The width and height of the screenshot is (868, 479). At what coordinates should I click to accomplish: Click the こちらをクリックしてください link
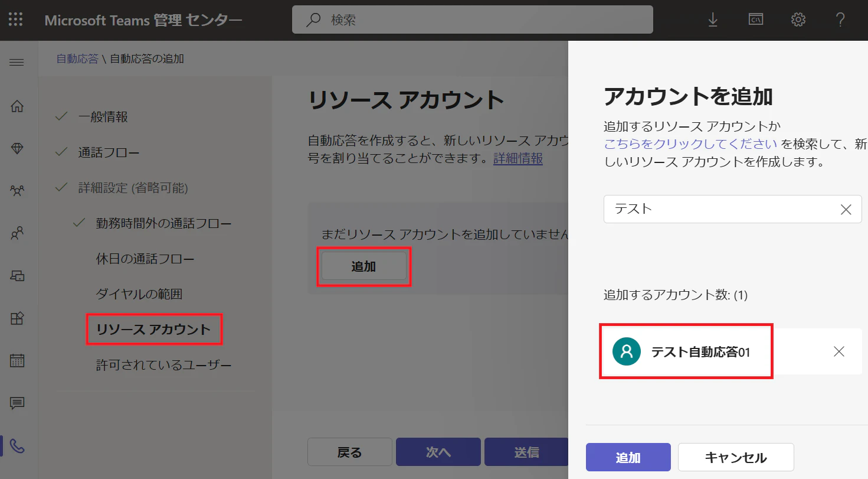pos(690,144)
